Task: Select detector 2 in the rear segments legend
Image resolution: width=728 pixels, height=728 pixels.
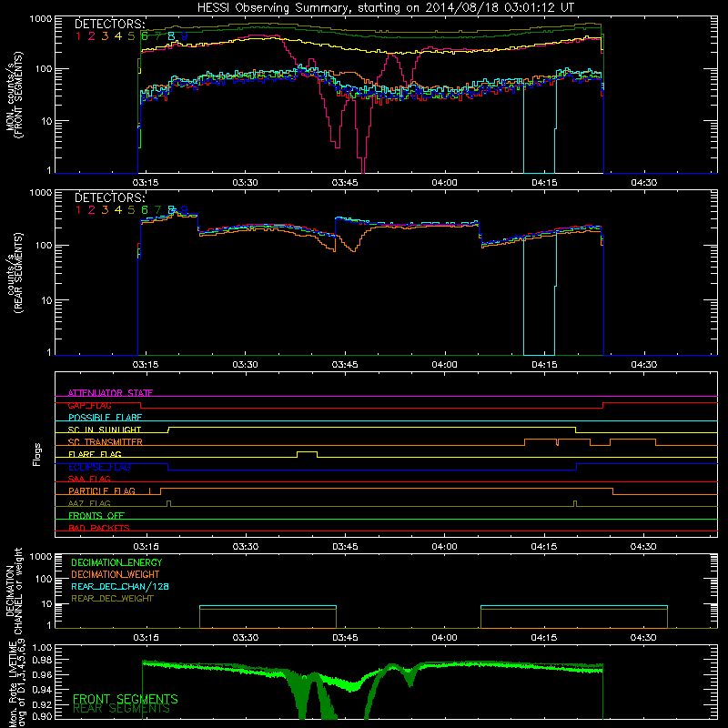Action: tap(92, 210)
